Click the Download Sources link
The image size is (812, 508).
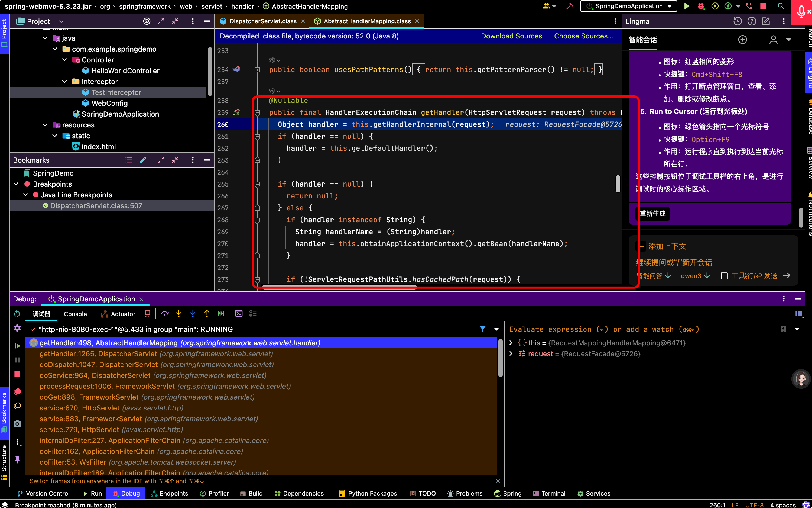point(511,36)
